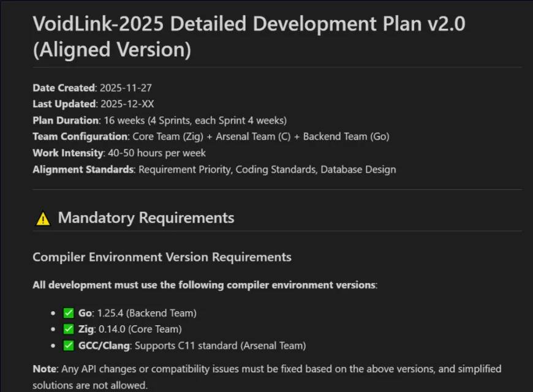This screenshot has height=392, width=533.
Task: Click the Last Updated date 2025-12-XX
Action: click(128, 104)
